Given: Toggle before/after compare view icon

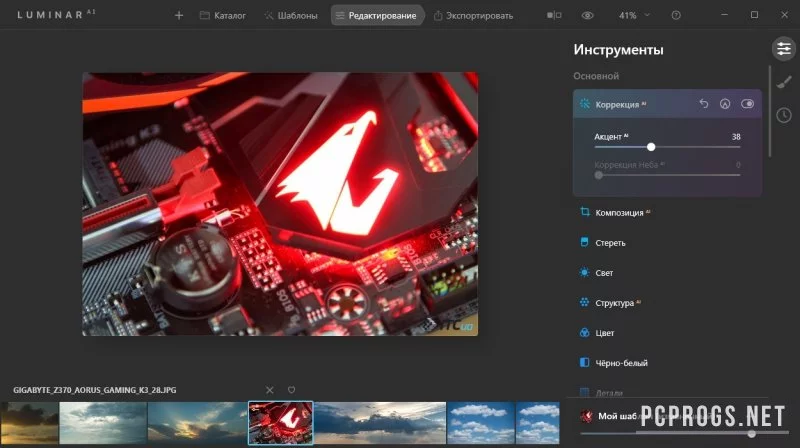Looking at the screenshot, I should tap(554, 15).
